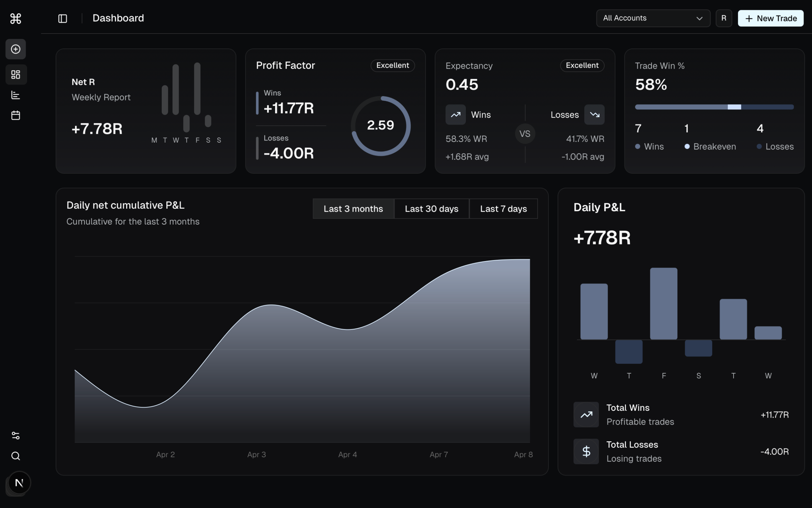Click the command logo icon
The height and width of the screenshot is (508, 812).
point(16,18)
